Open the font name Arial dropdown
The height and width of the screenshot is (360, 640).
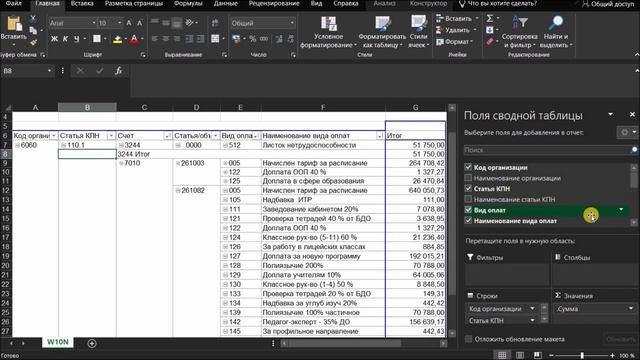tap(94, 23)
